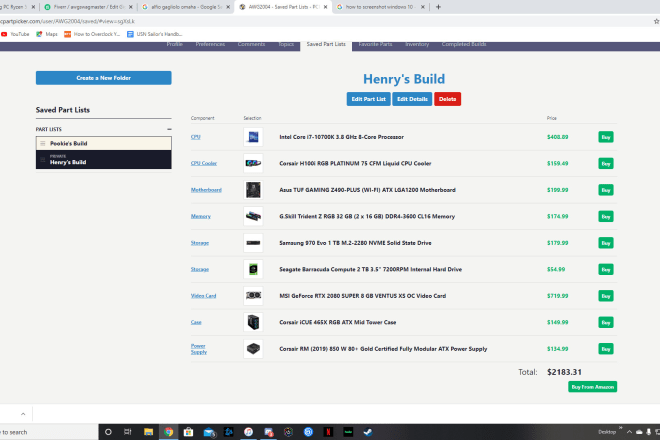
Task: Buy the Asus TUF Gaming Z490-Plus motherboard
Action: point(606,190)
